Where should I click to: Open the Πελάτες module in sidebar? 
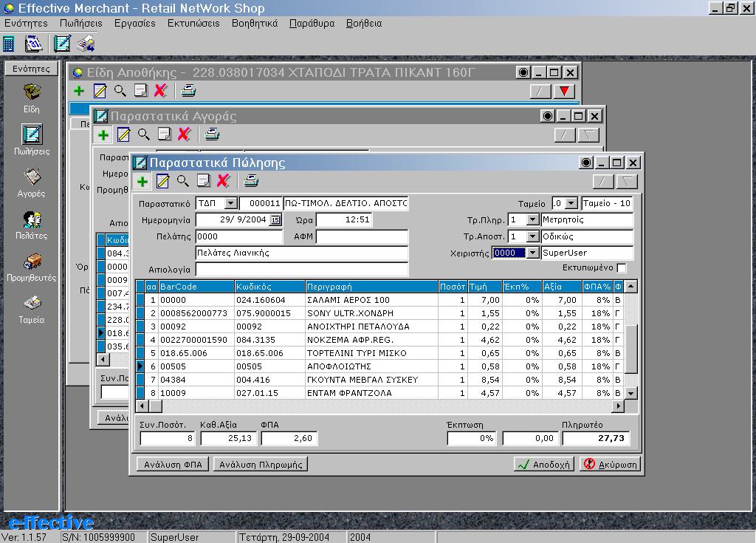[32, 223]
